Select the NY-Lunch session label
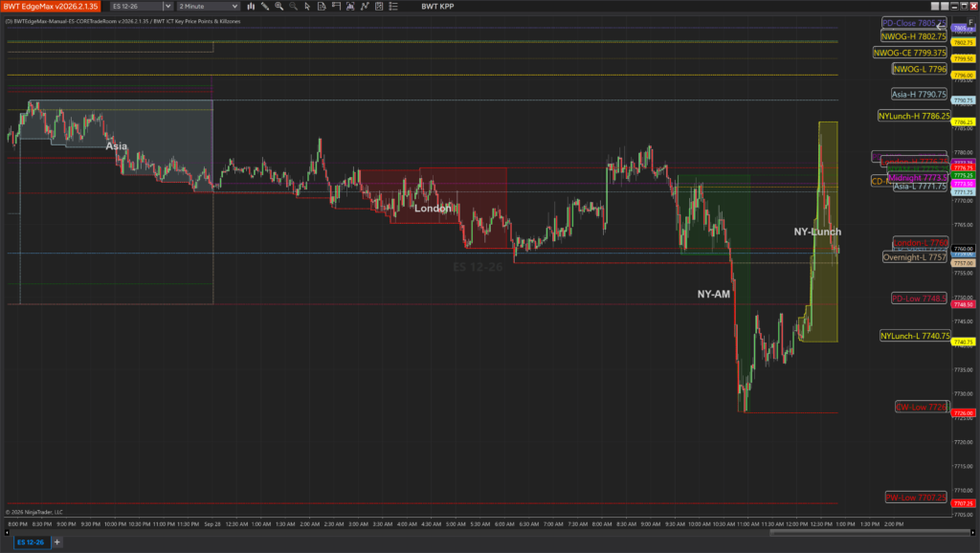980x553 pixels. [817, 232]
